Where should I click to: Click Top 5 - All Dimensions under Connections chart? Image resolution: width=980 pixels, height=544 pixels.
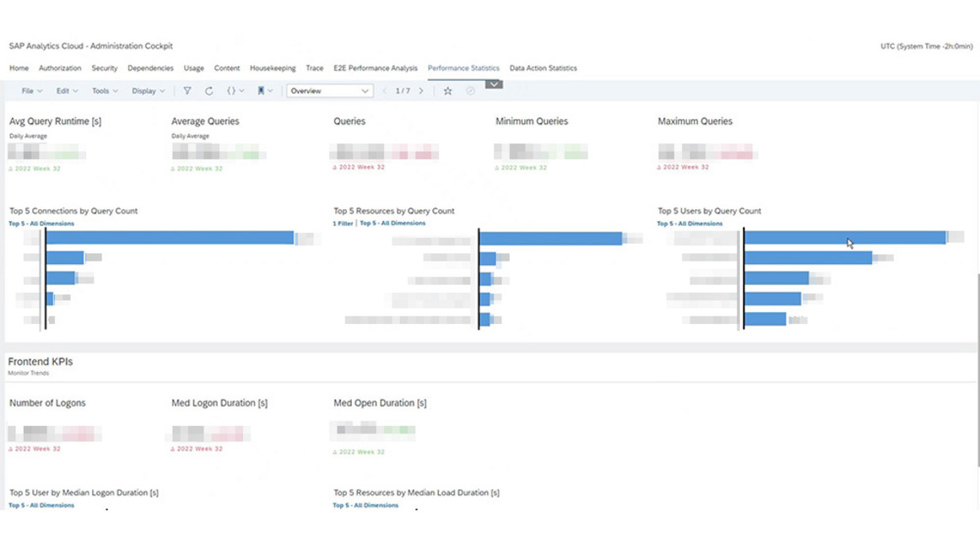point(41,224)
